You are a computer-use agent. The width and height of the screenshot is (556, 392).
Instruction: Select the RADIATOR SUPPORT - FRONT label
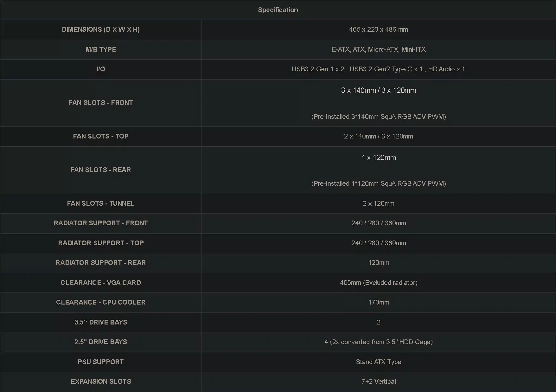101,223
